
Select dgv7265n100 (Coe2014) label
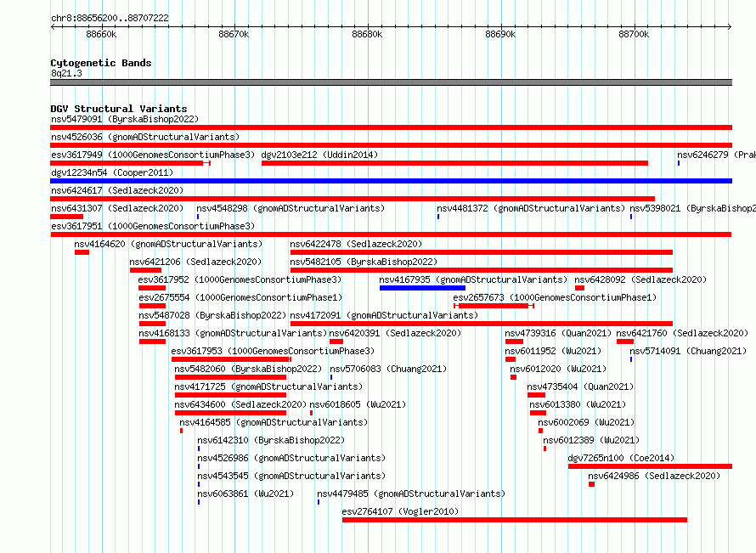pyautogui.click(x=621, y=458)
